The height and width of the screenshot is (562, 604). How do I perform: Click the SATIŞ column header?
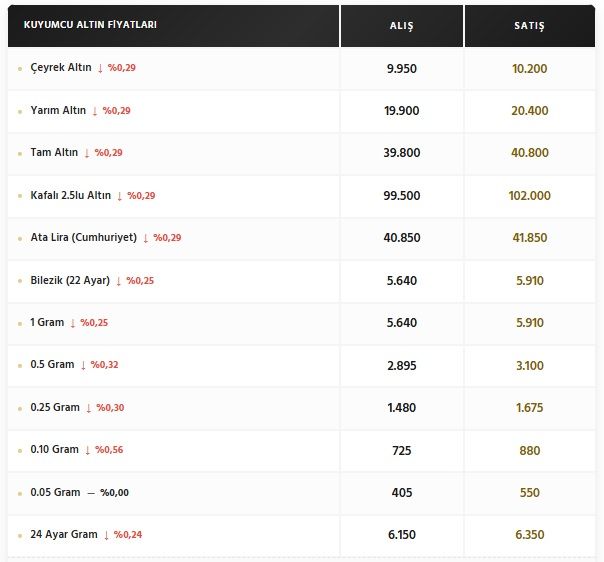click(x=529, y=26)
